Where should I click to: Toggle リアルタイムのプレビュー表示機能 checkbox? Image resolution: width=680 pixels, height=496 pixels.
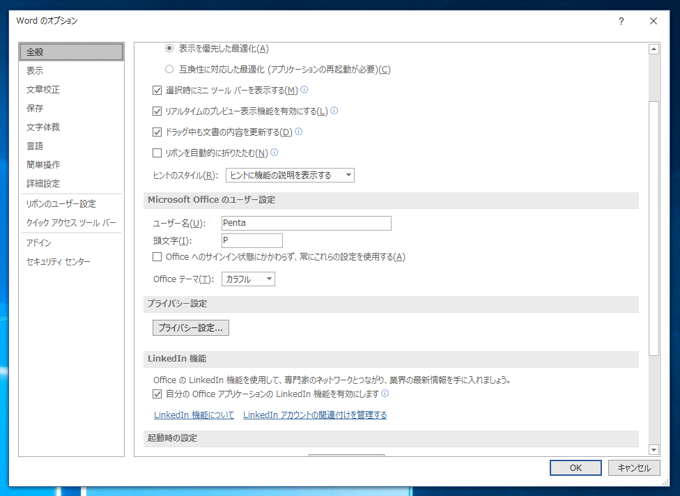(x=157, y=111)
